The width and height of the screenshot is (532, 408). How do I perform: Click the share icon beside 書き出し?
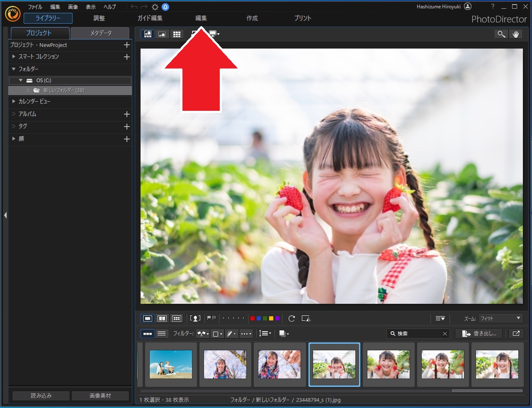click(516, 333)
